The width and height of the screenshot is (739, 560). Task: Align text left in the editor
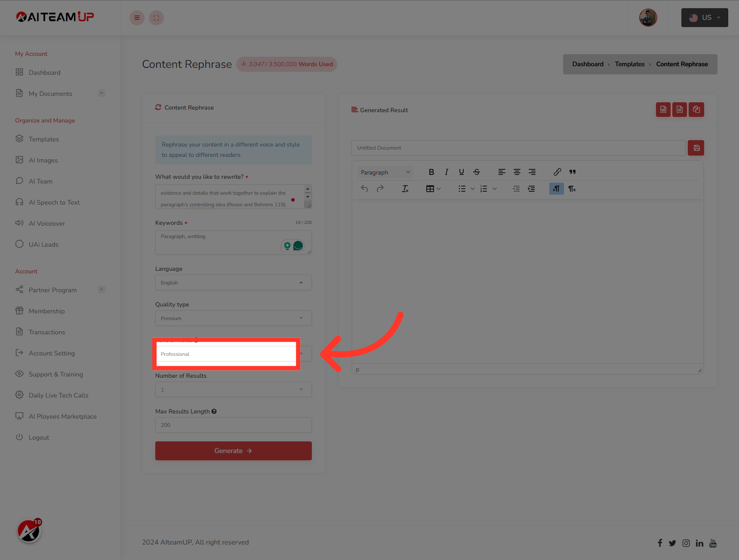coord(502,172)
